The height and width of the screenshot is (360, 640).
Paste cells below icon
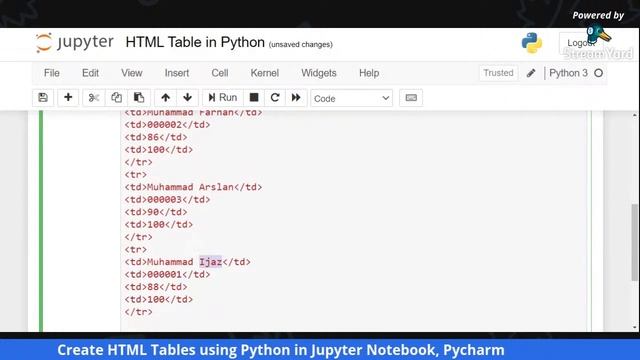coord(139,98)
